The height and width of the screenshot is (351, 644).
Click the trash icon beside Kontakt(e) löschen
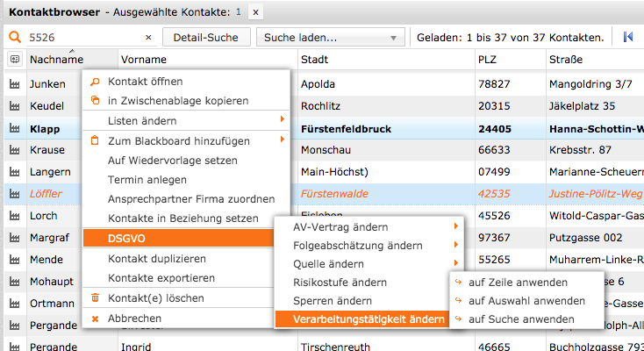click(x=95, y=297)
